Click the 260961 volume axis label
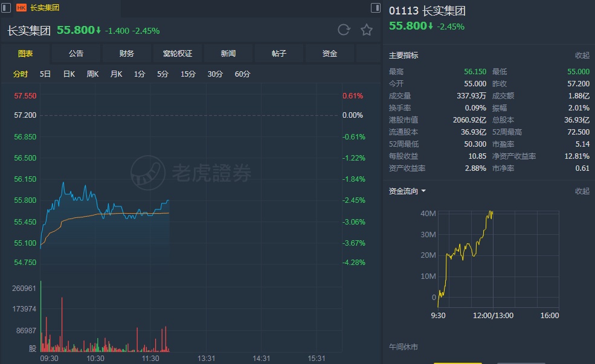 pos(24,289)
